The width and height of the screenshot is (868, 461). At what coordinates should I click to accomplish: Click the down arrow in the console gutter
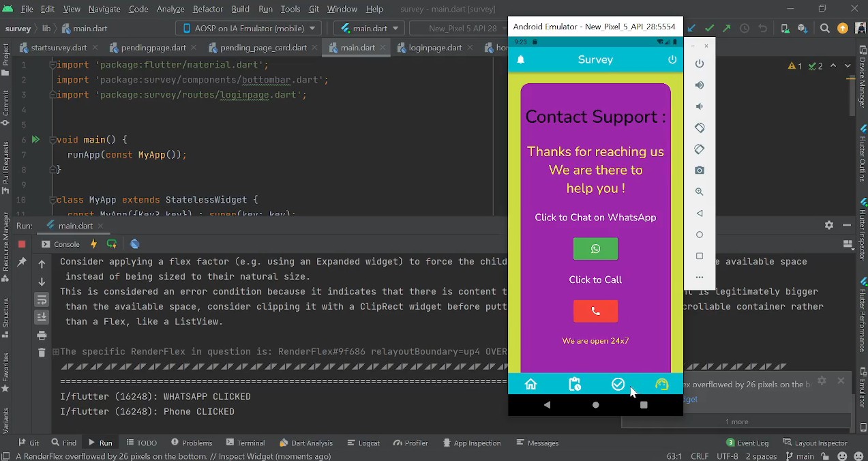point(42,282)
